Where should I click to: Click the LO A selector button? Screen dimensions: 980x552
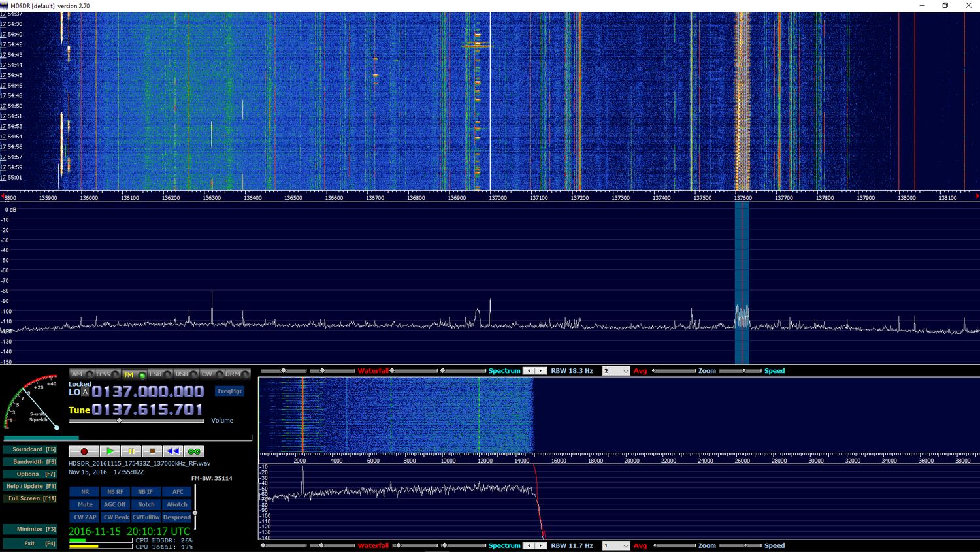click(85, 392)
